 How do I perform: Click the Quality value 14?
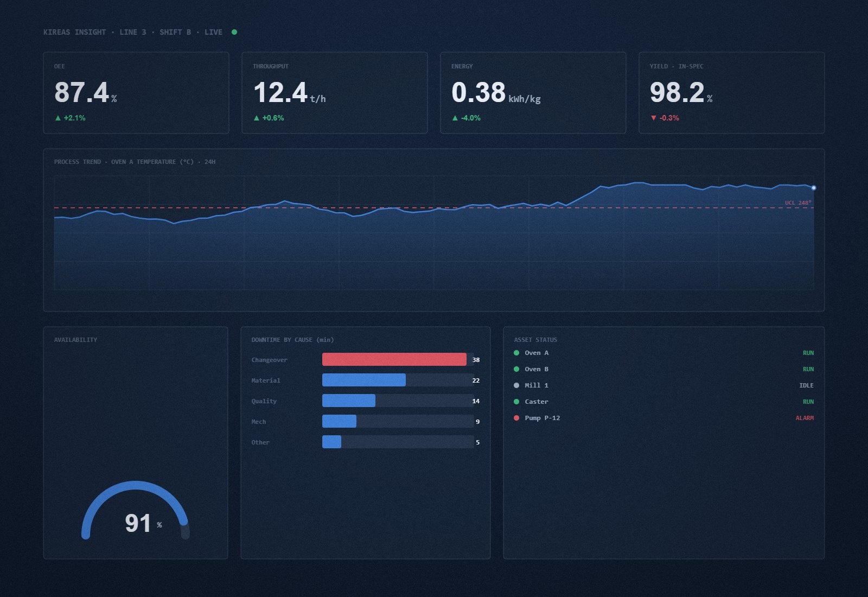pyautogui.click(x=476, y=401)
